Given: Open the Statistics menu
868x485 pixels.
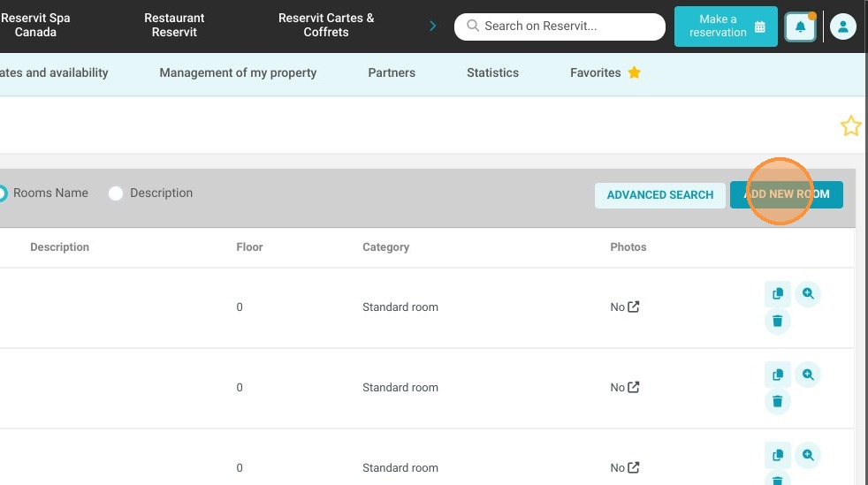Looking at the screenshot, I should (x=492, y=72).
